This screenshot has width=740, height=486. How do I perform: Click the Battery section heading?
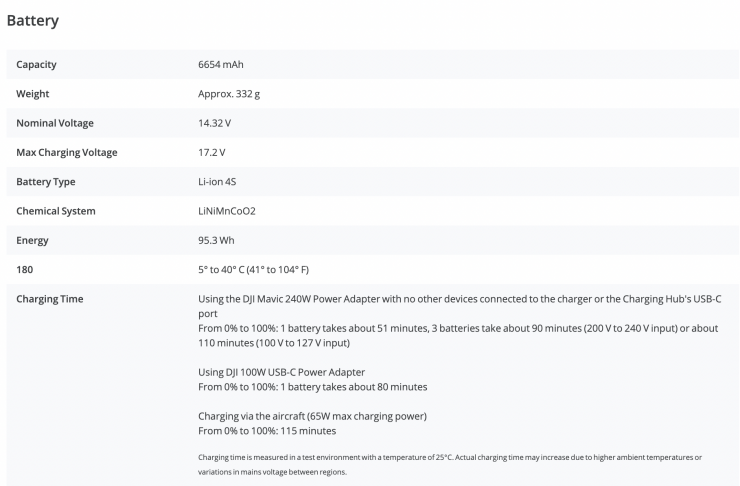point(33,19)
